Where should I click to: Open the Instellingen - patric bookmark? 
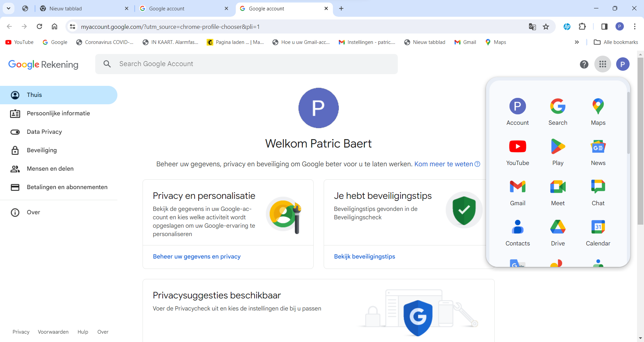(367, 42)
